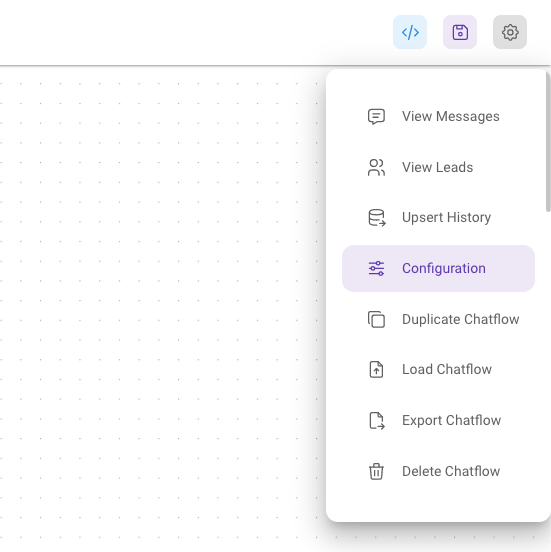Click the Load Chatflow file upload icon
The image size is (551, 552).
(376, 370)
